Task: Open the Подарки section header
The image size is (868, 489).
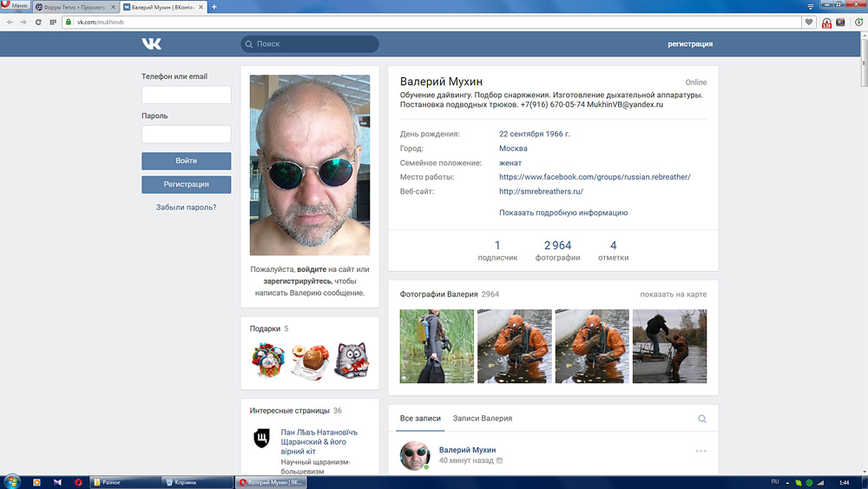Action: coord(269,328)
